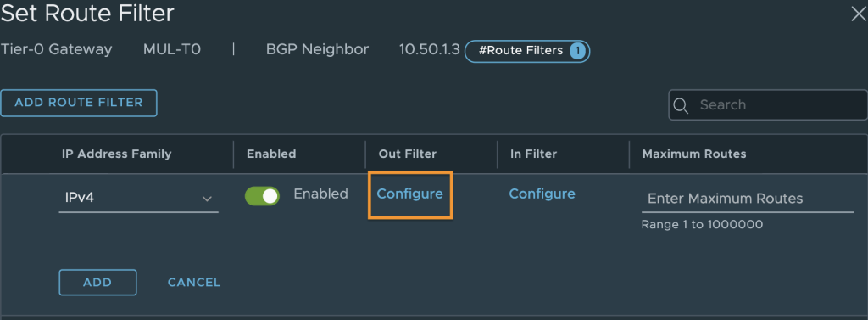
Task: Click the ADD button
Action: [x=97, y=283]
